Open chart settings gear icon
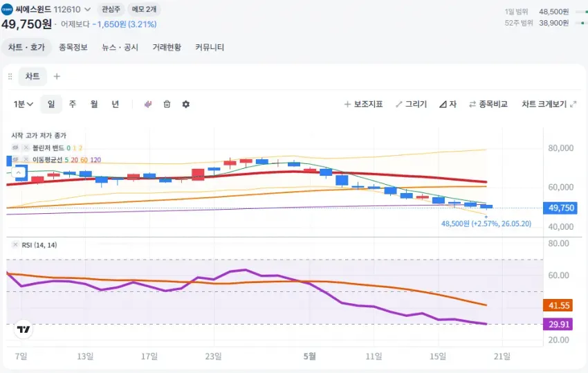 coord(185,104)
